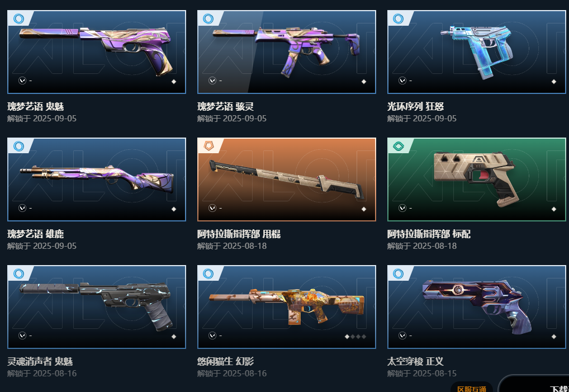Image resolution: width=569 pixels, height=392 pixels.
Task: Click the 灵魂消声者 鬼魅 skin title
Action: tap(40, 361)
